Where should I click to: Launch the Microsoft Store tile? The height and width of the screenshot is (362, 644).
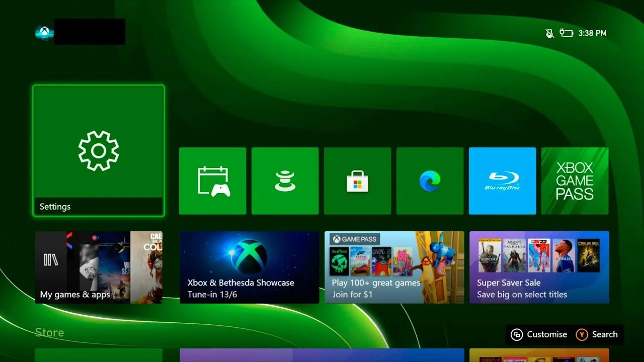pos(358,181)
